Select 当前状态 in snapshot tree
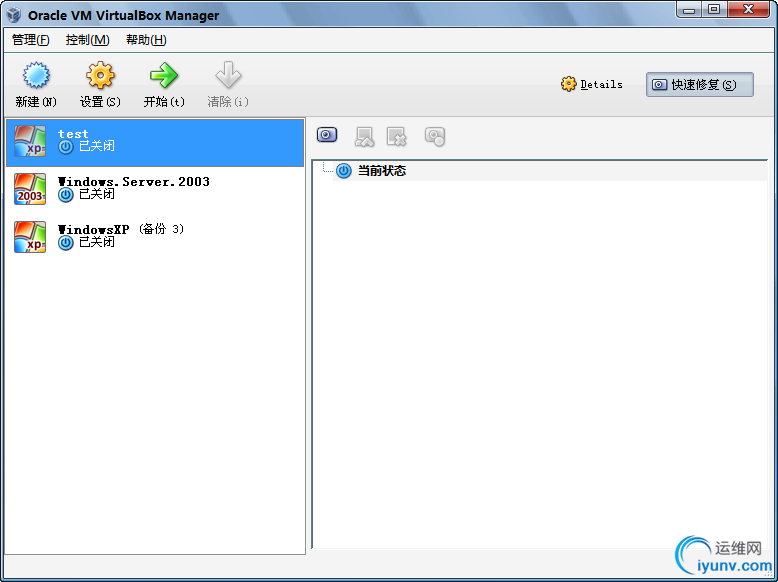This screenshot has height=582, width=778. click(382, 171)
